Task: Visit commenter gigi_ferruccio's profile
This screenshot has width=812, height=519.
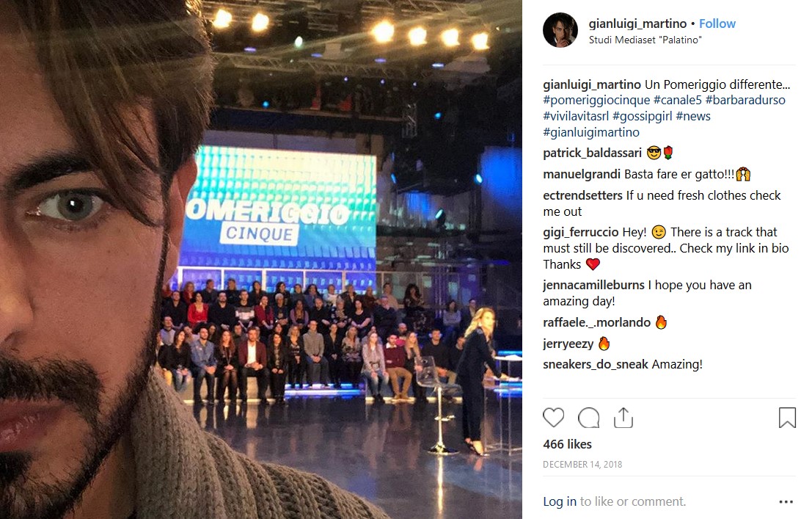Action: 580,232
